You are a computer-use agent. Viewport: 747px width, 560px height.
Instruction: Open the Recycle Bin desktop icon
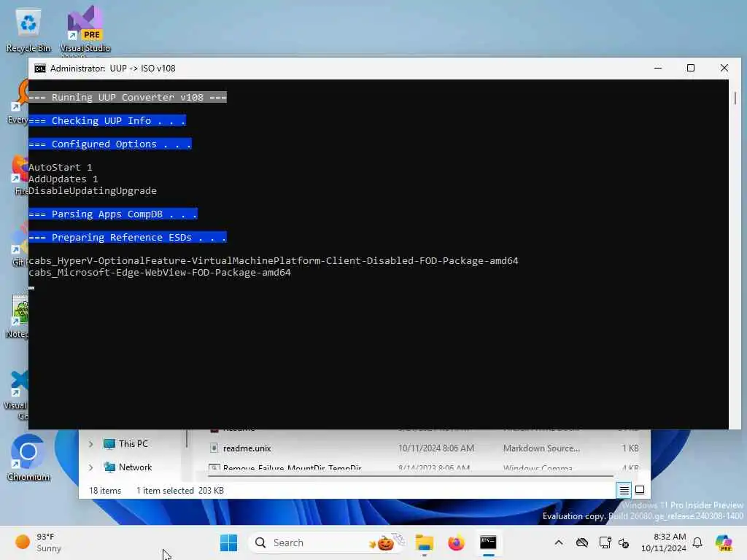point(28,31)
